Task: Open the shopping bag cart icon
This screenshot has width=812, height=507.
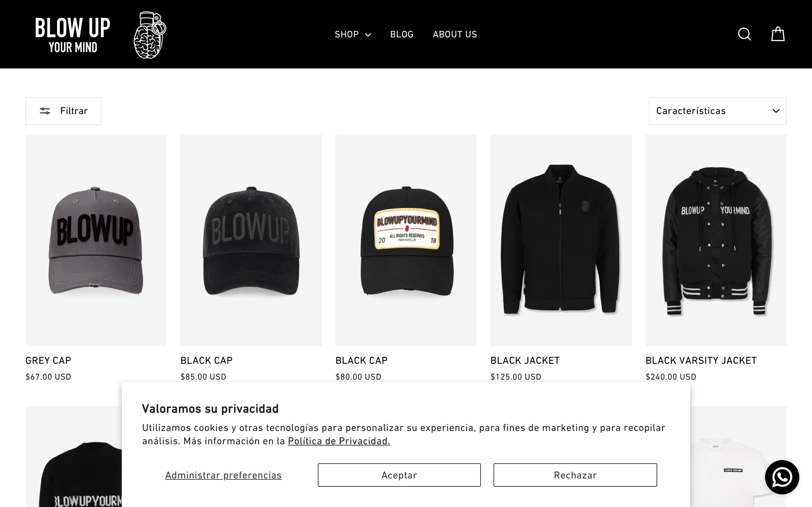Action: [x=777, y=34]
